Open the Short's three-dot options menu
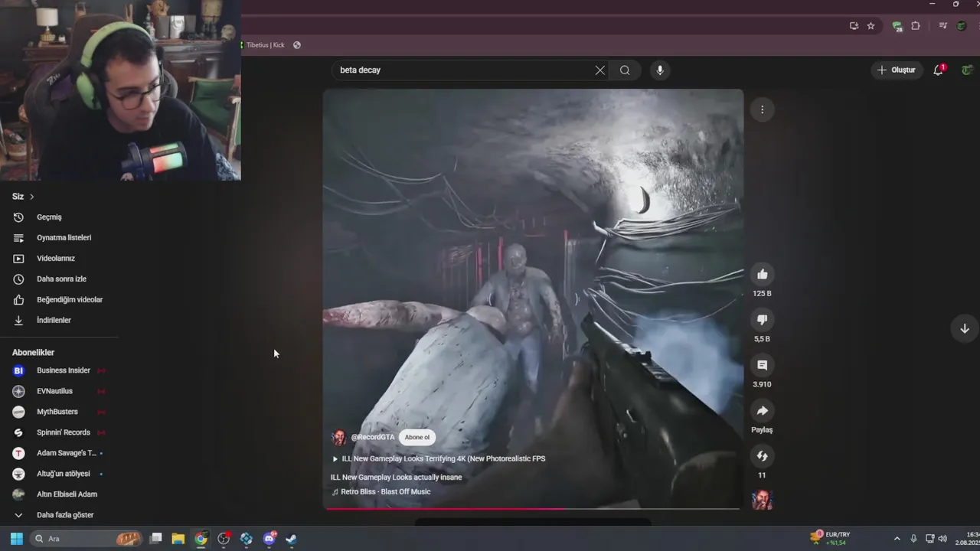Viewport: 980px width, 551px height. pos(762,109)
